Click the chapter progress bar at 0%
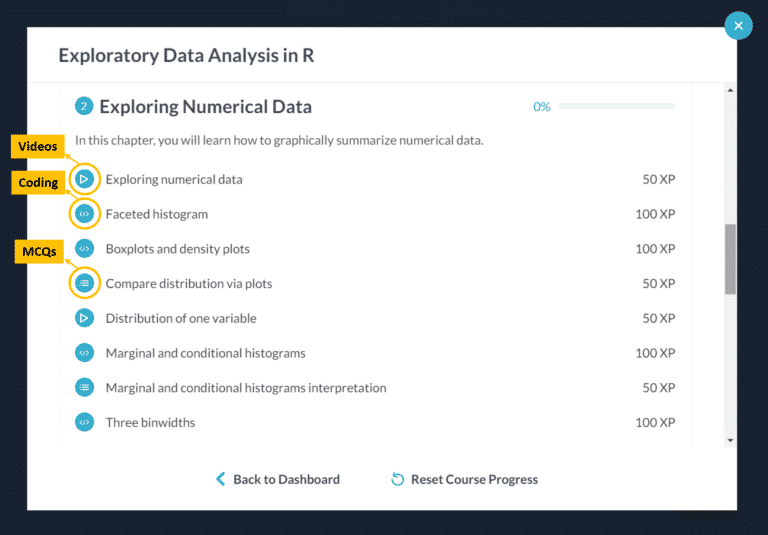 tap(617, 106)
